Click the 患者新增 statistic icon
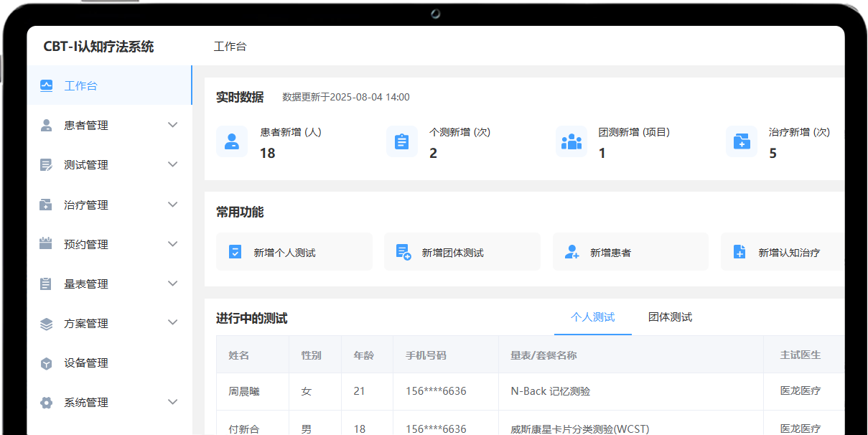The width and height of the screenshot is (868, 435). point(232,141)
